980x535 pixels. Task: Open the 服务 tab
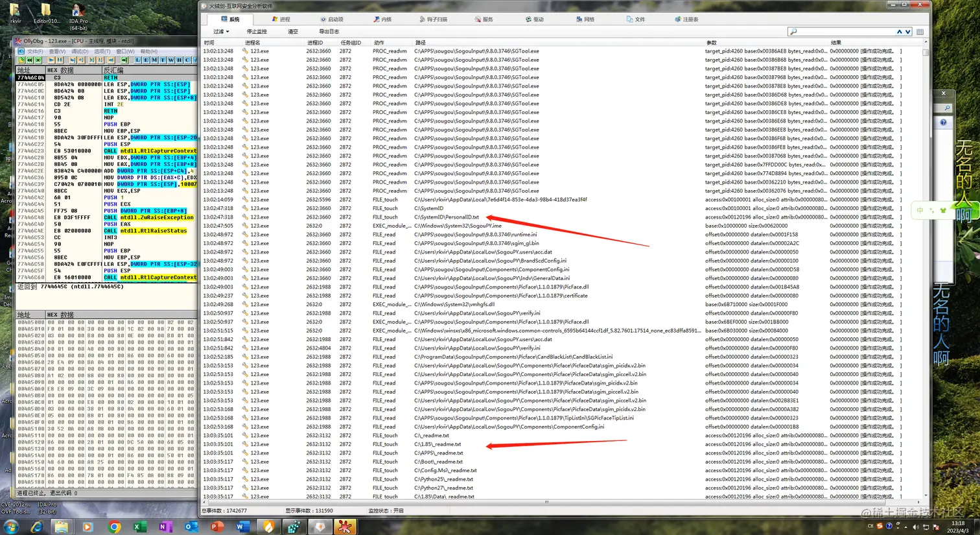click(x=484, y=19)
